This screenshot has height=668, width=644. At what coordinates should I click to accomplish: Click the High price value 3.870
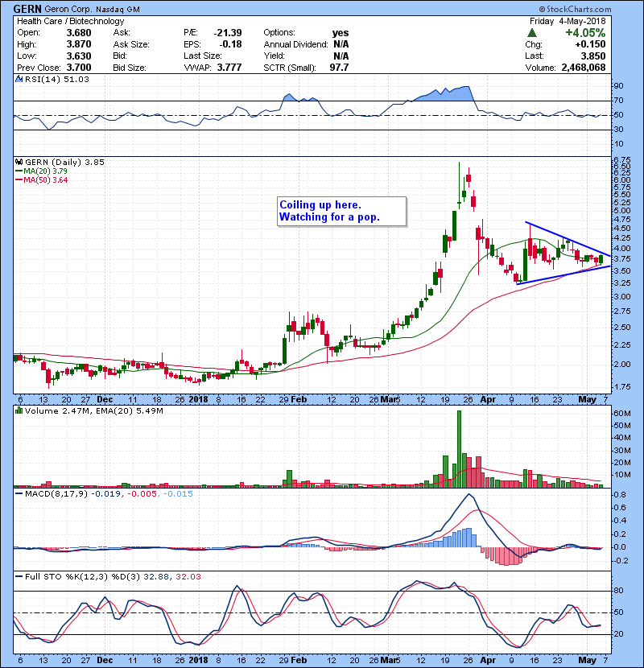click(79, 44)
